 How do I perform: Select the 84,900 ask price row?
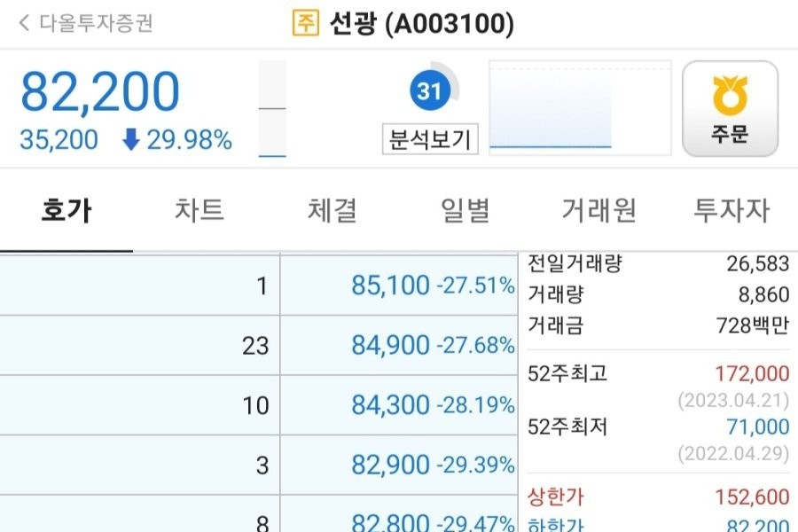[x=398, y=345]
